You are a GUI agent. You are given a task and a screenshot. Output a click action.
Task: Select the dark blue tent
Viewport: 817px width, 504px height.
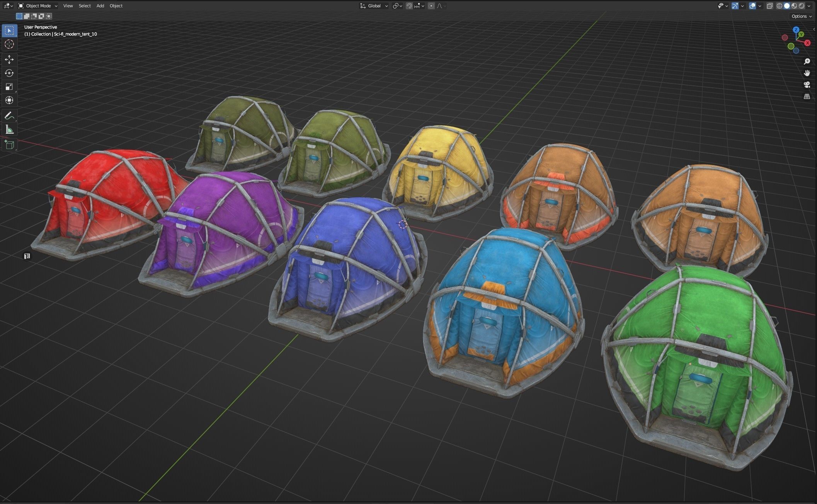(348, 267)
